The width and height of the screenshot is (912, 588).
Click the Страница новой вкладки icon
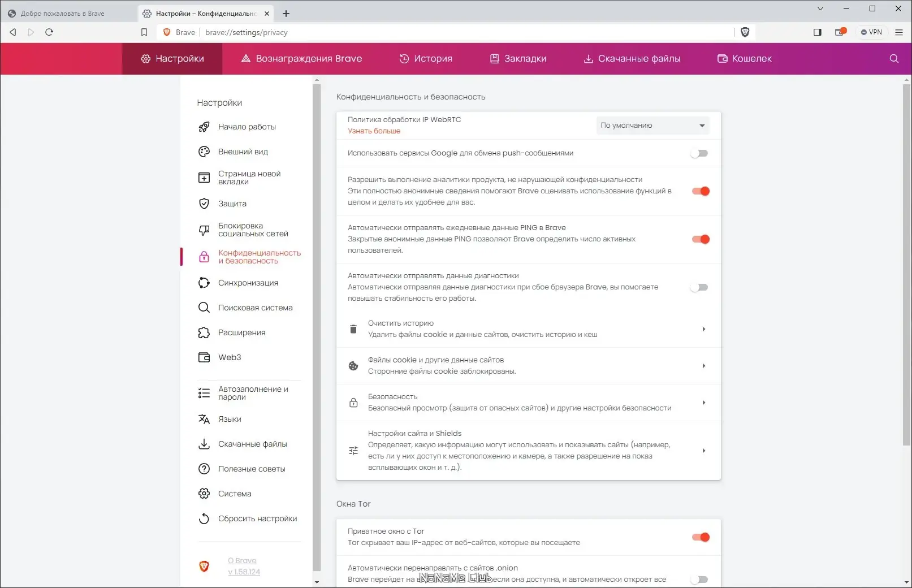click(x=204, y=178)
